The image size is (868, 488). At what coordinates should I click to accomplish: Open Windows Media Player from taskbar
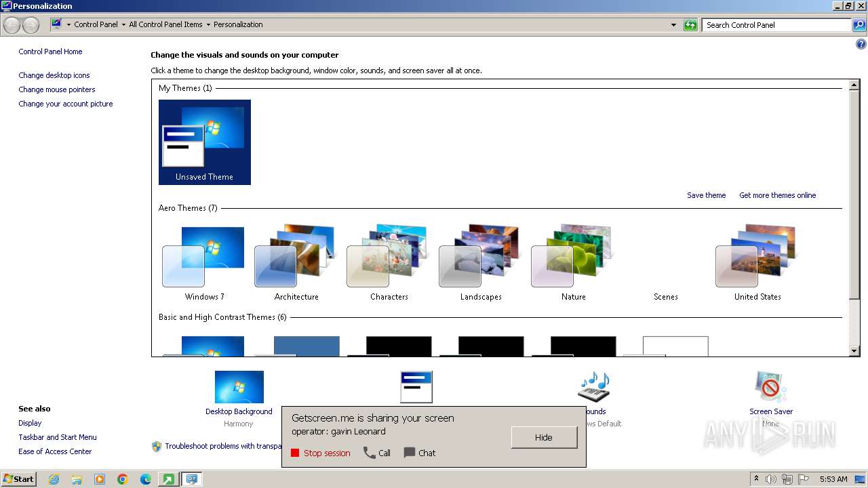100,479
